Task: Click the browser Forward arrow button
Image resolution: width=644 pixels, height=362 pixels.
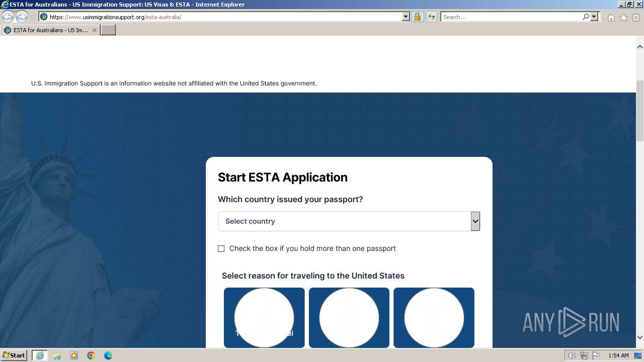Action: 22,17
